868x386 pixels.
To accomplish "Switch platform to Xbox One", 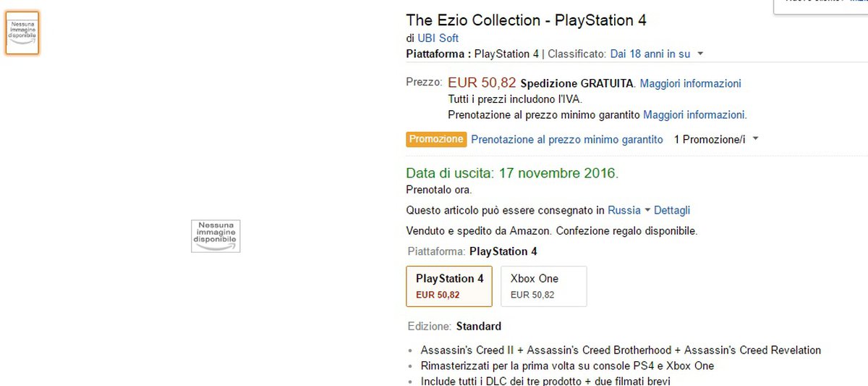I will click(x=543, y=286).
